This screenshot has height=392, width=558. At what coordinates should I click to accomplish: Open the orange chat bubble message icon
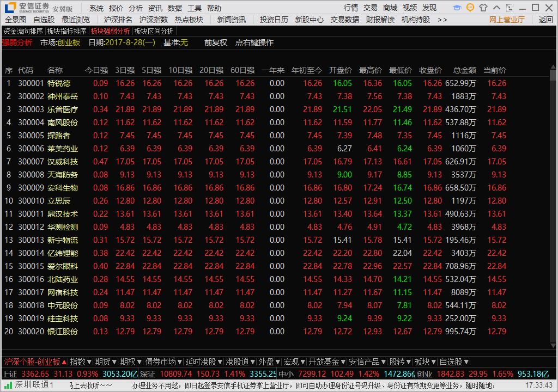tap(470, 8)
